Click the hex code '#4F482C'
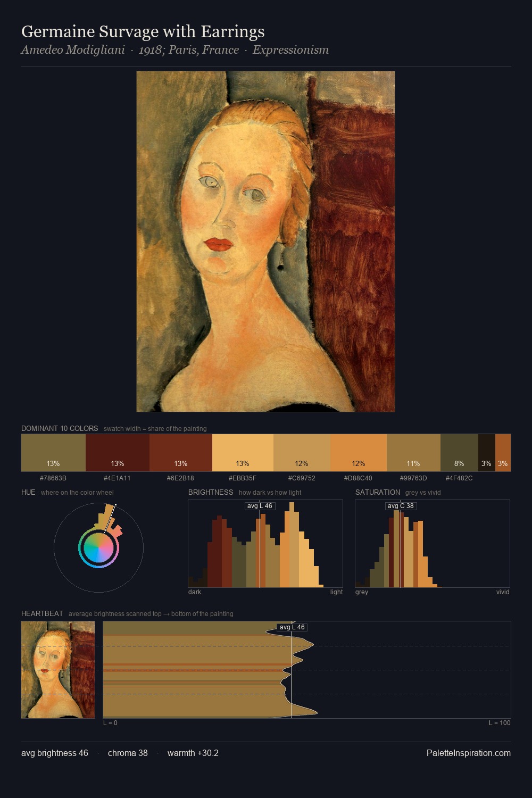This screenshot has height=798, width=532. pos(459,478)
